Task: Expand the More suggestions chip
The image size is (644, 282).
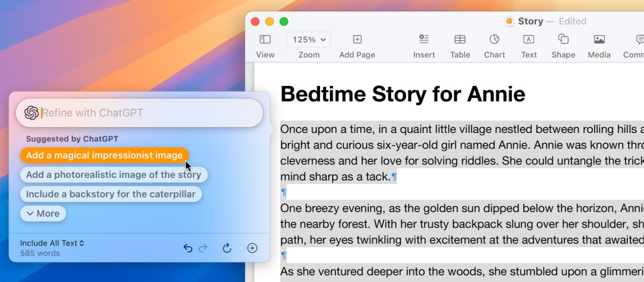Action: pyautogui.click(x=43, y=214)
